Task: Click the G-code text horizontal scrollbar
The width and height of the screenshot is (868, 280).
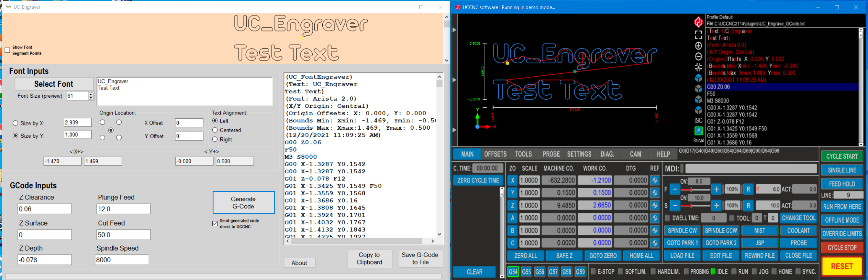Action: [x=357, y=241]
